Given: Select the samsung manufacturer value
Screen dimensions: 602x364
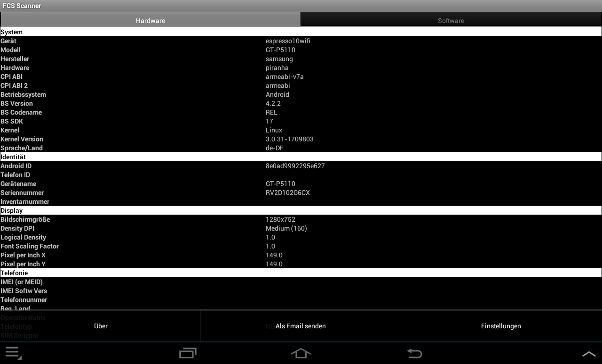Looking at the screenshot, I should 279,59.
